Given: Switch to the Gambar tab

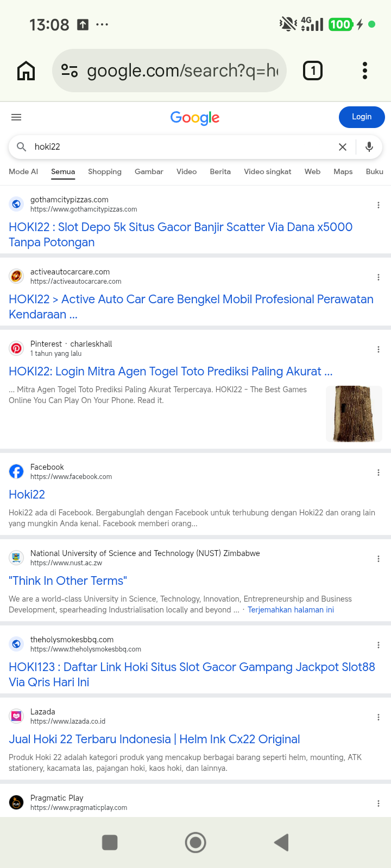Looking at the screenshot, I should click(149, 171).
